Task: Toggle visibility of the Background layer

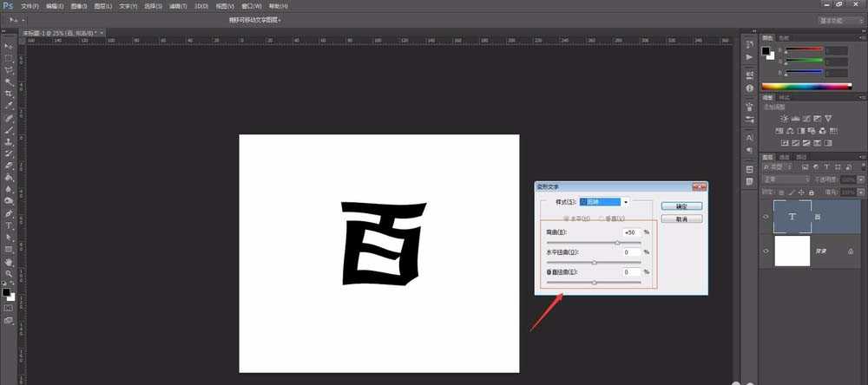Action: pos(766,251)
